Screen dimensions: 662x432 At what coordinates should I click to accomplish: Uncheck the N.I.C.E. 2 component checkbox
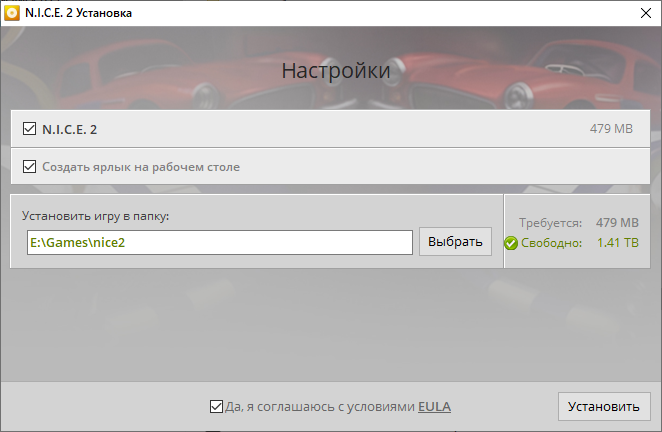(x=29, y=129)
